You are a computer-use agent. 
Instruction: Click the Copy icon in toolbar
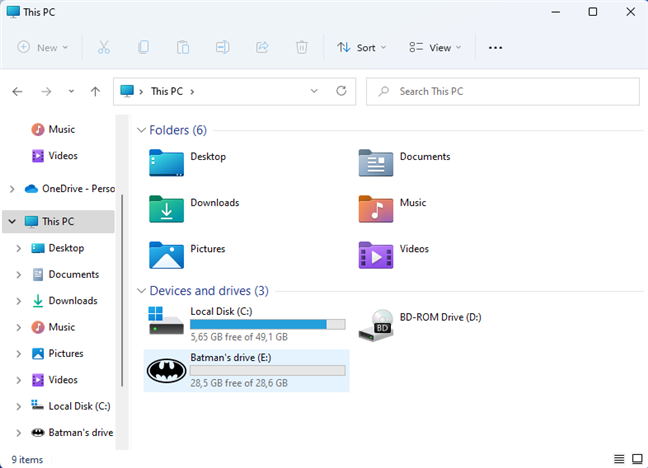point(143,48)
